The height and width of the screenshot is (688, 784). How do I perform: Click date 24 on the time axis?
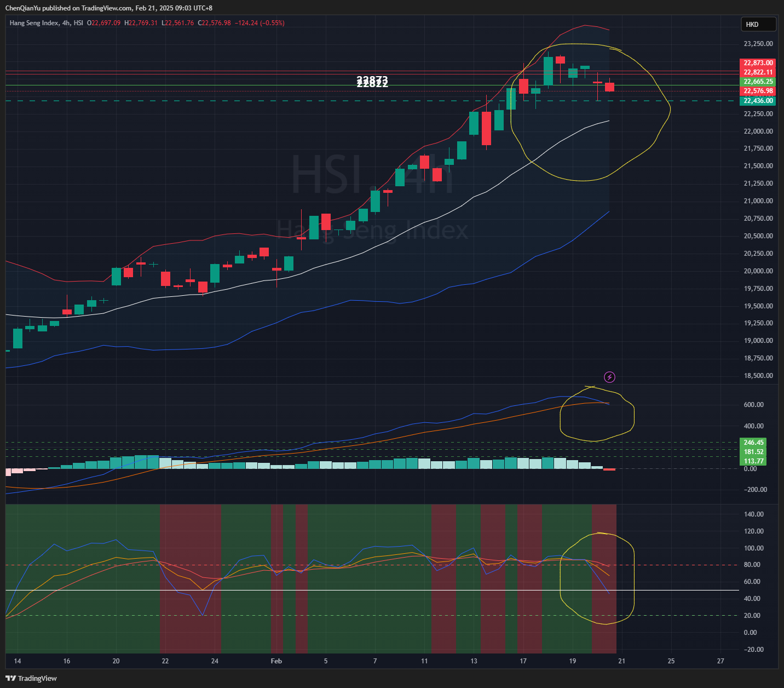[215, 661]
